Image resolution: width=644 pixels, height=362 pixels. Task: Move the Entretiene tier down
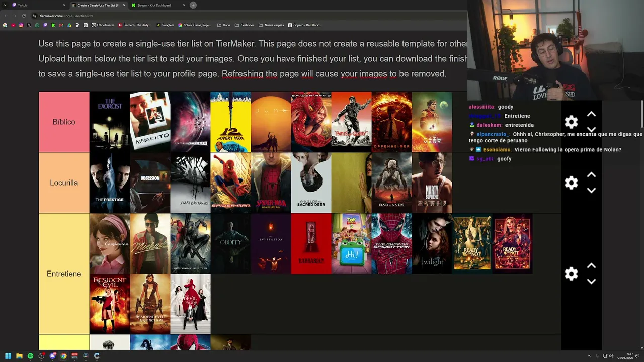click(x=591, y=282)
